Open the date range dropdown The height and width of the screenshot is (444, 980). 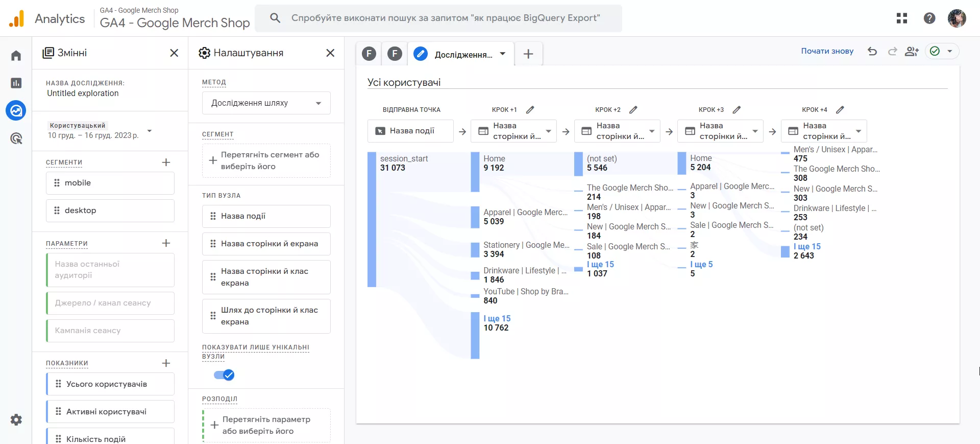tap(150, 131)
